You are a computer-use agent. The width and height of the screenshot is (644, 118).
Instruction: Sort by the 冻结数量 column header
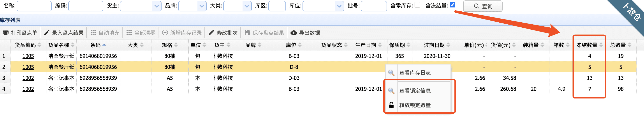click(587, 45)
